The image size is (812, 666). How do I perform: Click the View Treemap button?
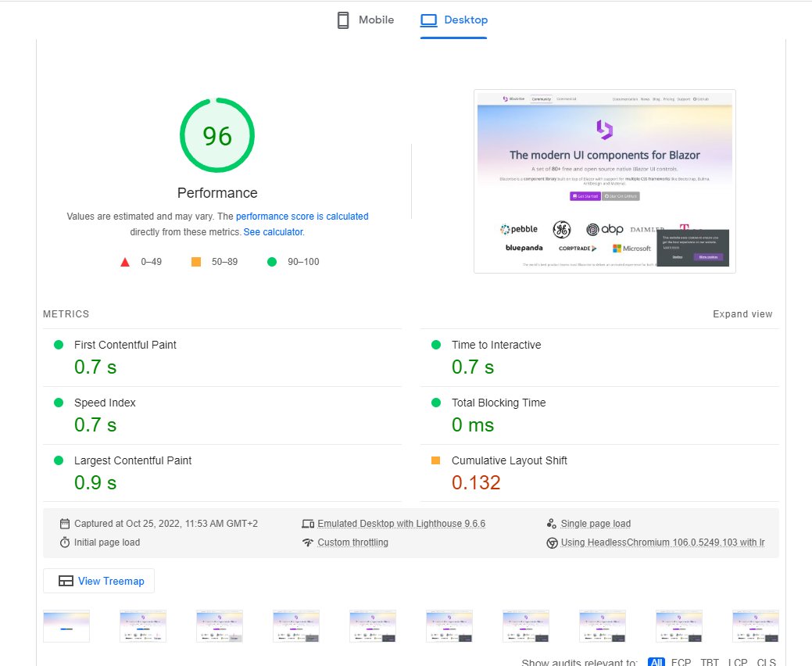(98, 580)
